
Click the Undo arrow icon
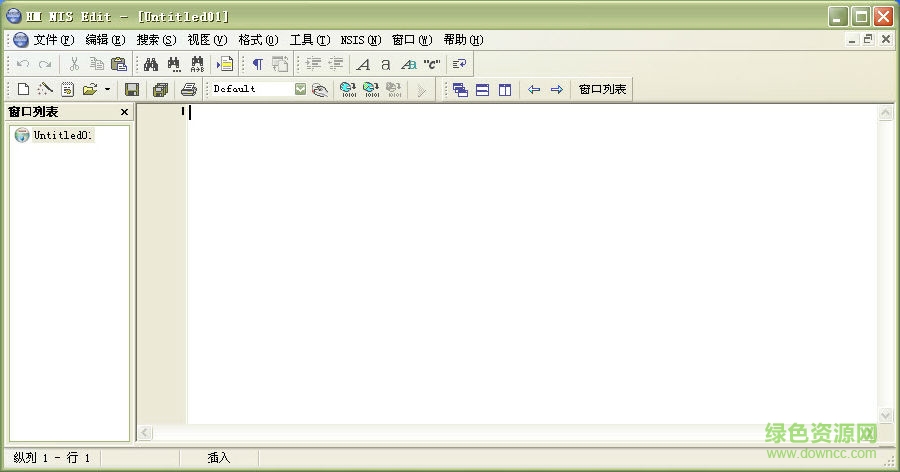[24, 64]
